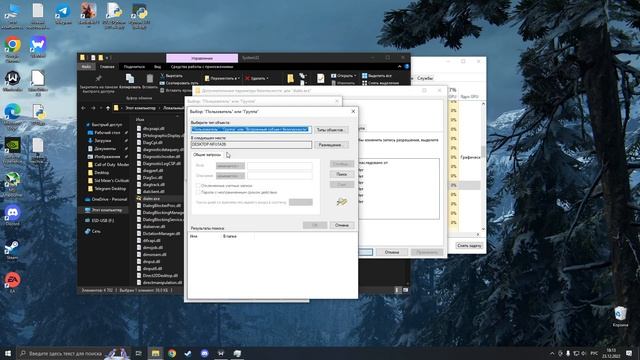
Task: Open the Имя condition dropdown
Action: click(230, 166)
